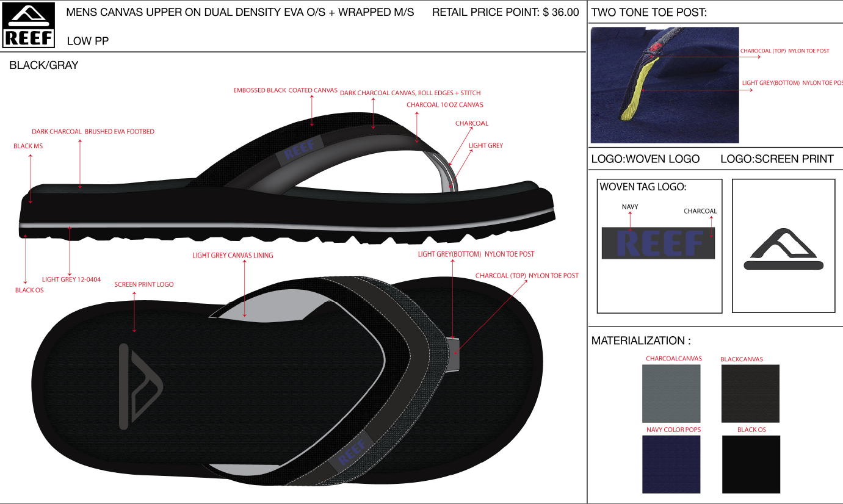Click the 'BLACK OS' callout by the side-view outsole
The height and width of the screenshot is (504, 843).
point(29,290)
